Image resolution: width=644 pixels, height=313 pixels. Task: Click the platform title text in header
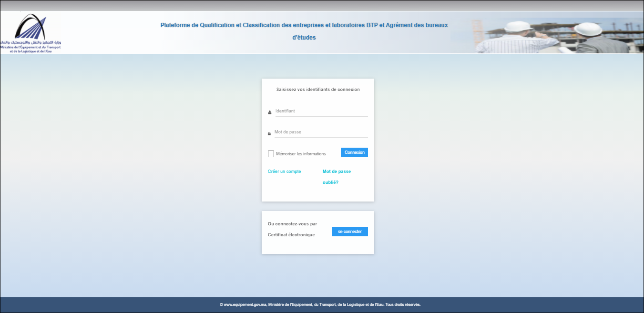(304, 31)
